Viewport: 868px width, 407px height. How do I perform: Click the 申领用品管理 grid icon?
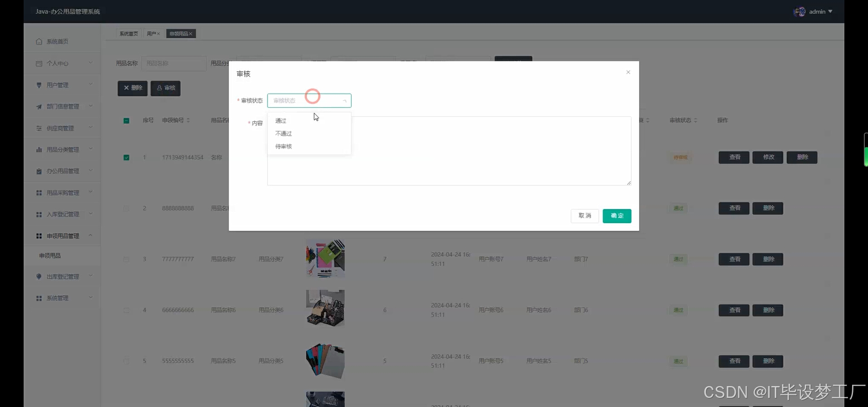pos(39,236)
